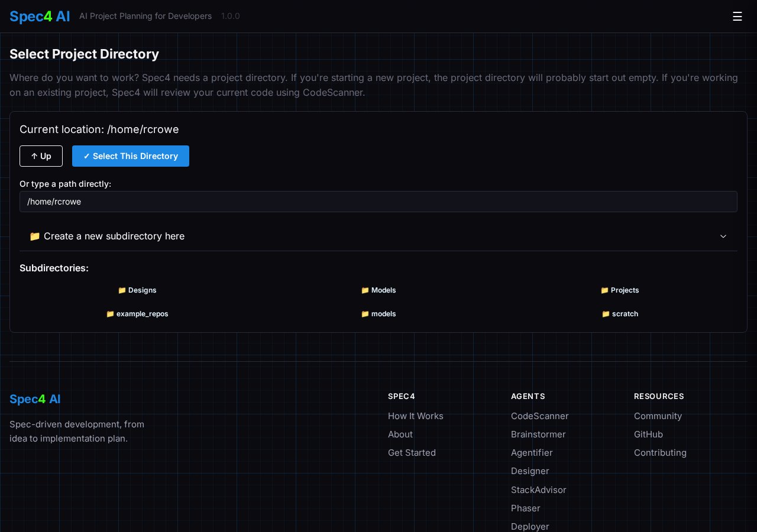Click the Select Project Directory heading
This screenshot has width=757, height=532.
84,54
